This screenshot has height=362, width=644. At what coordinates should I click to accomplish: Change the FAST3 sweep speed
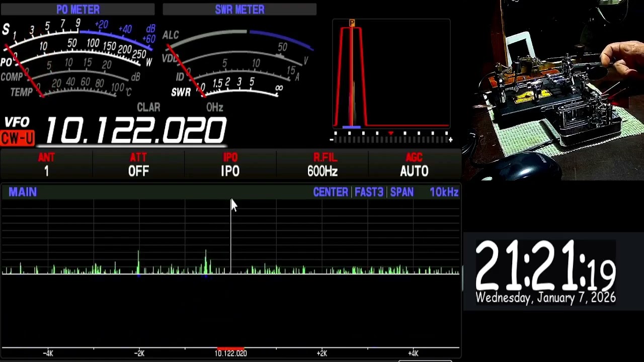coord(369,192)
